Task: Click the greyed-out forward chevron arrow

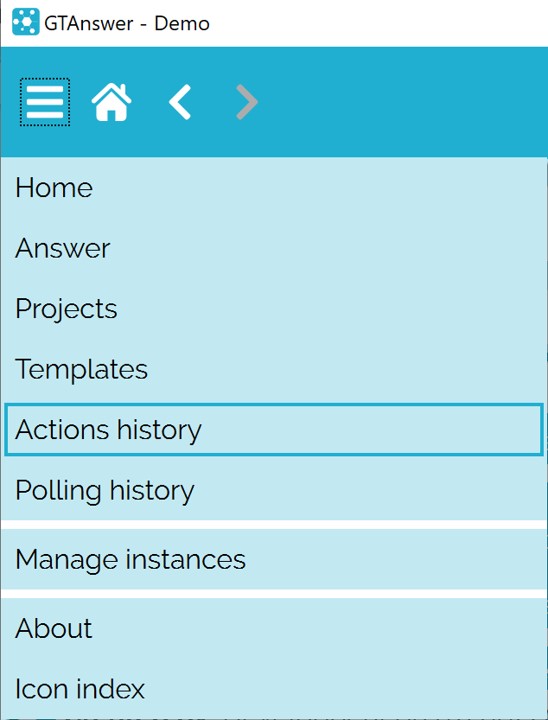Action: pos(247,102)
